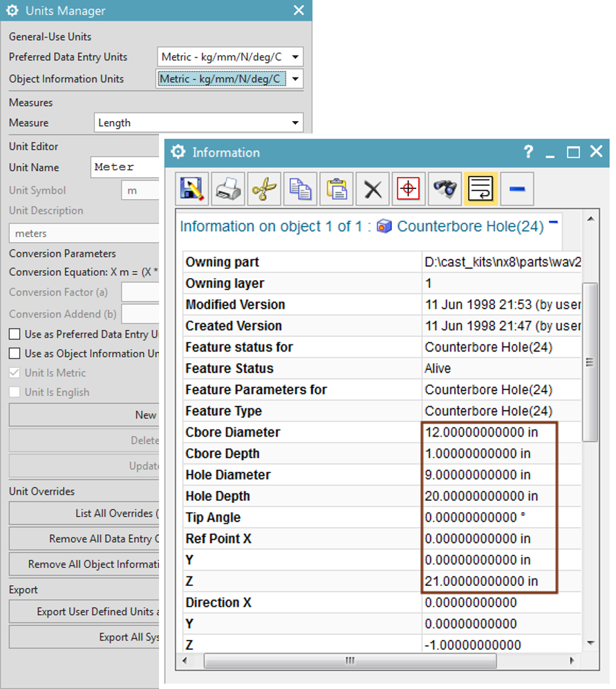Click the Unit Name field containing Meter
The image size is (616, 689).
[x=125, y=167]
